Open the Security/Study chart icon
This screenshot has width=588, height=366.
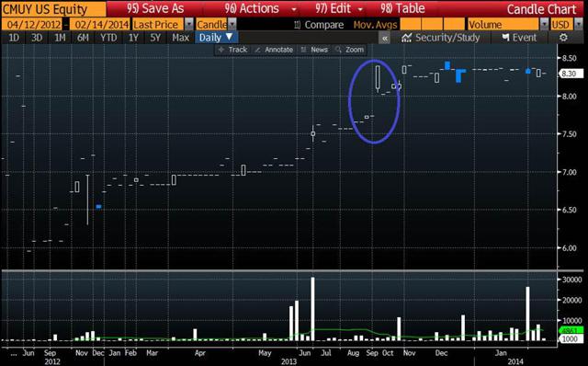coord(406,38)
